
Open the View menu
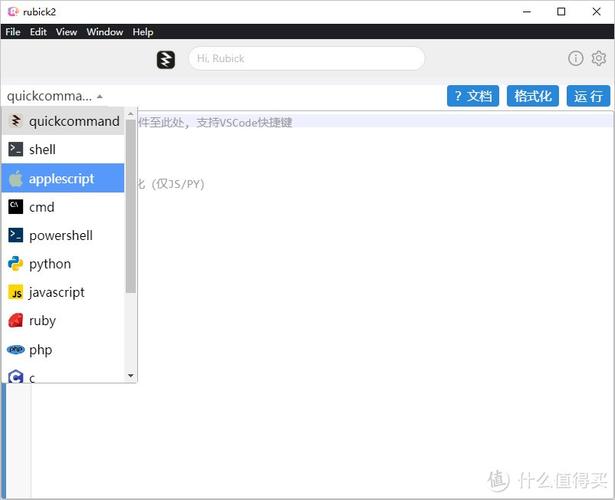coord(66,32)
